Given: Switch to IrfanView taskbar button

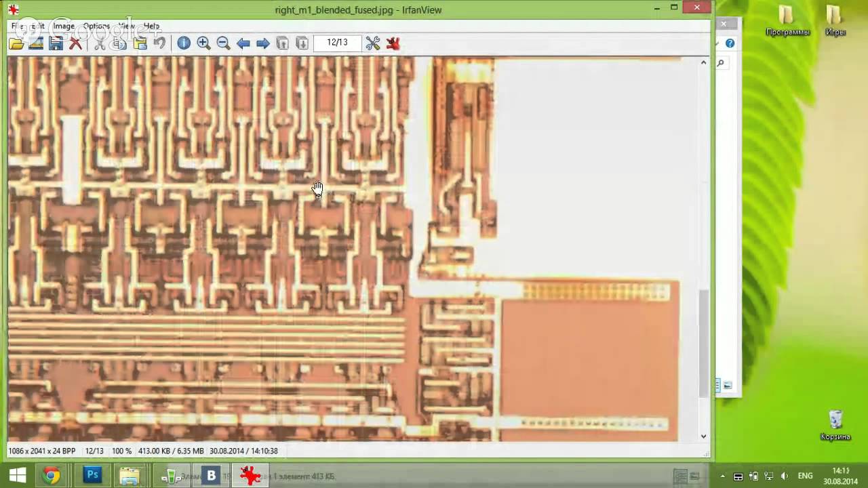Looking at the screenshot, I should tap(250, 476).
